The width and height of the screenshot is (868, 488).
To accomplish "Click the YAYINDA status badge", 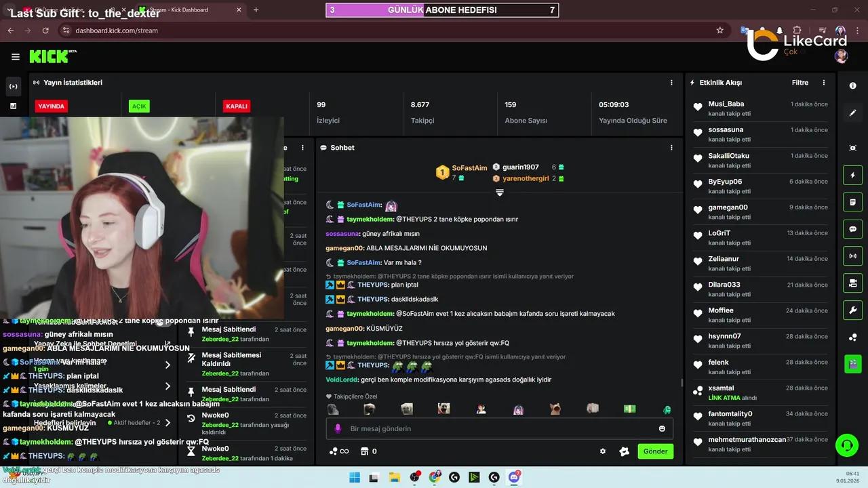I will pyautogui.click(x=51, y=106).
